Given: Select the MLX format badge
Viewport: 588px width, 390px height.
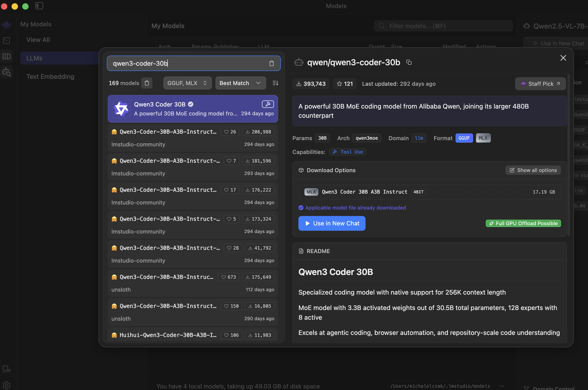Looking at the screenshot, I should click(483, 138).
